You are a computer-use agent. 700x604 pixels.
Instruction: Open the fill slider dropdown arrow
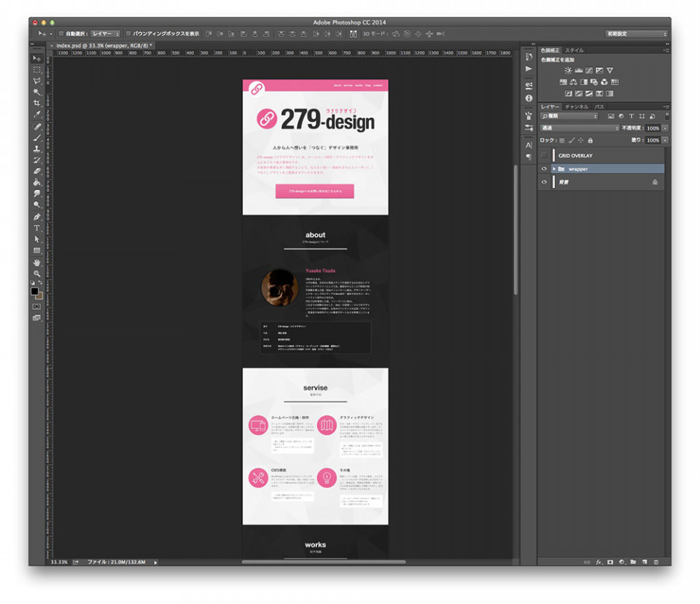click(x=665, y=141)
